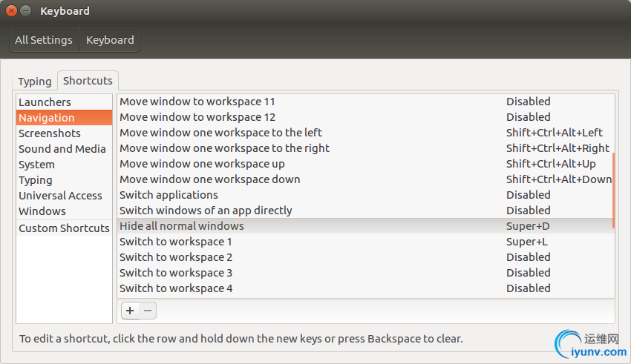Minimize the Keyboard window
Viewport: 631px width, 364px height.
25,11
